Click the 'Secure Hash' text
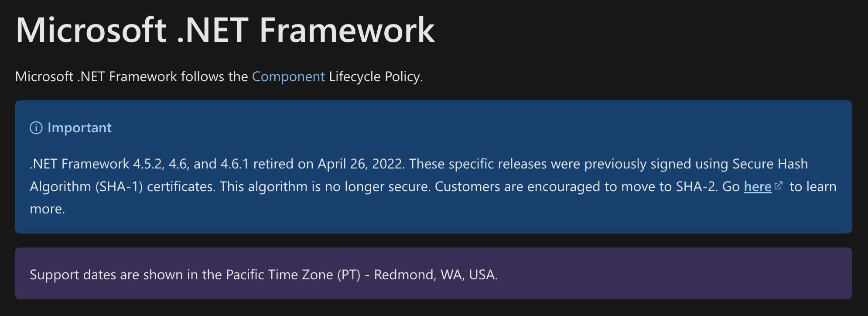The height and width of the screenshot is (316, 868). [x=770, y=164]
